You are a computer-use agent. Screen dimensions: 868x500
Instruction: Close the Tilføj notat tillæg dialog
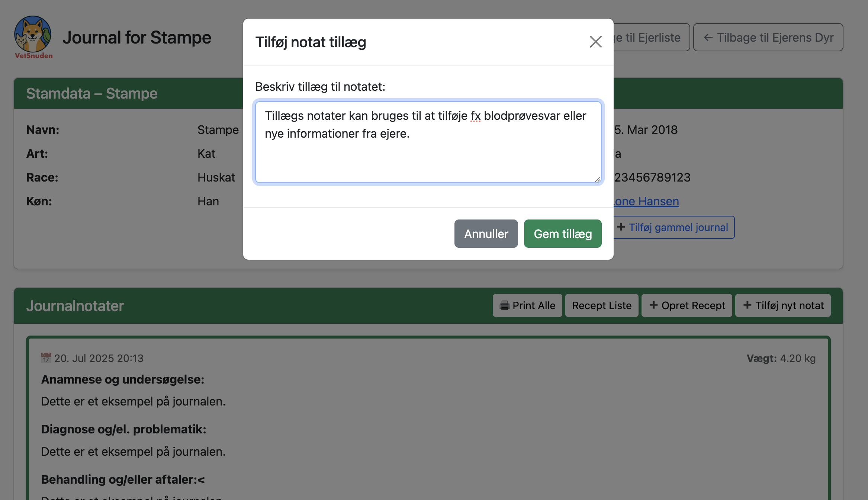click(x=595, y=42)
